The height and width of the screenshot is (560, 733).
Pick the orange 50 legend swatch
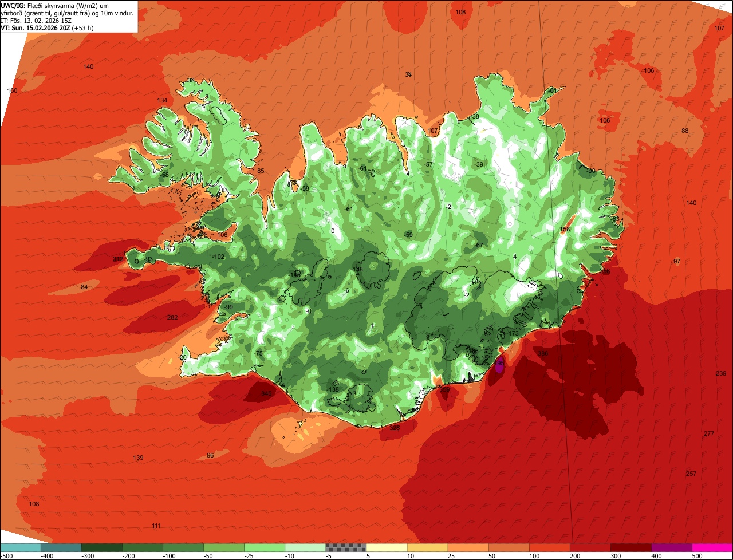pos(509,547)
